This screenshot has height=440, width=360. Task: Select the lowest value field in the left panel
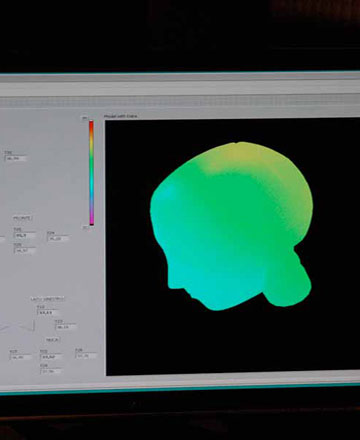coord(51,371)
